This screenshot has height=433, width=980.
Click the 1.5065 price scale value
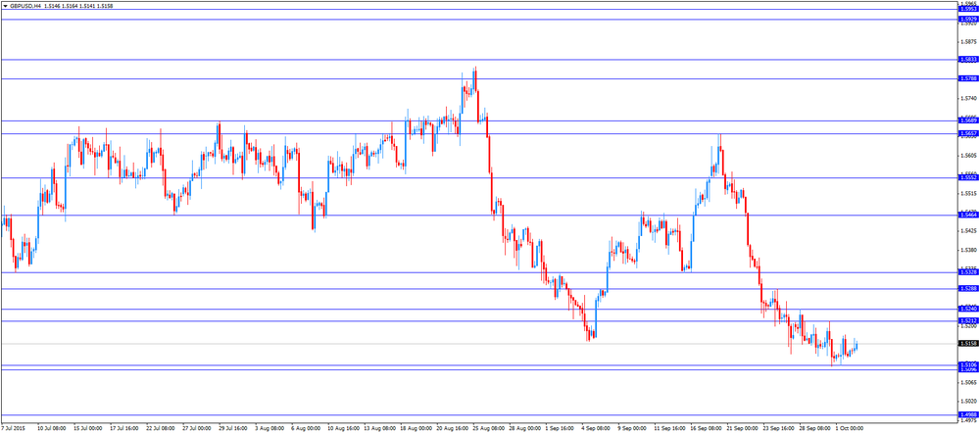click(x=969, y=382)
